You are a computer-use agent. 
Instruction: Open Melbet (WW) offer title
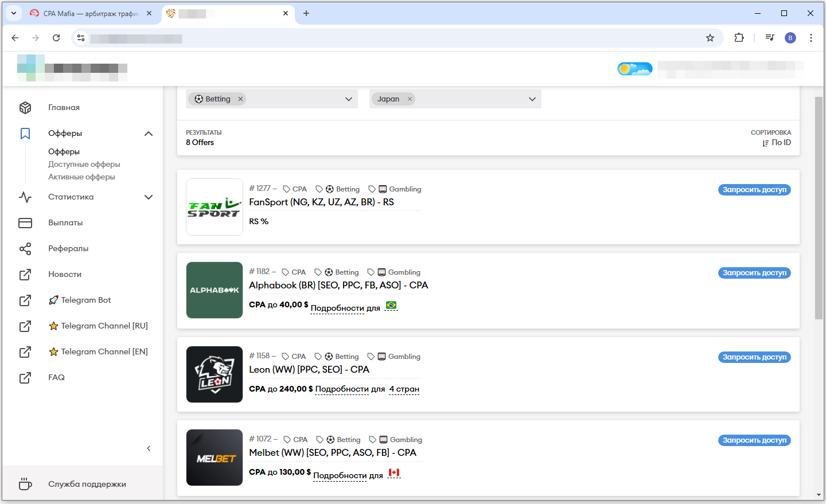[x=333, y=452]
